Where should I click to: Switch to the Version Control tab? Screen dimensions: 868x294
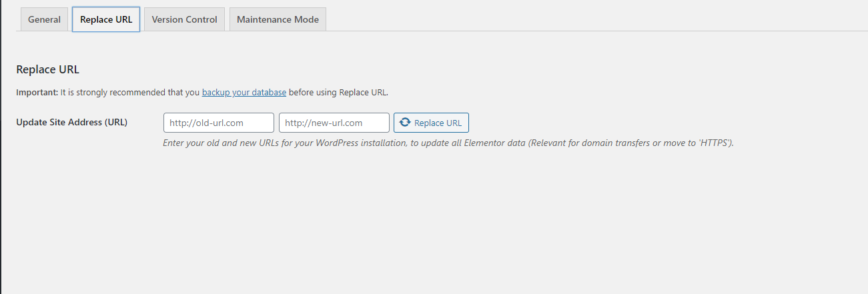point(184,19)
